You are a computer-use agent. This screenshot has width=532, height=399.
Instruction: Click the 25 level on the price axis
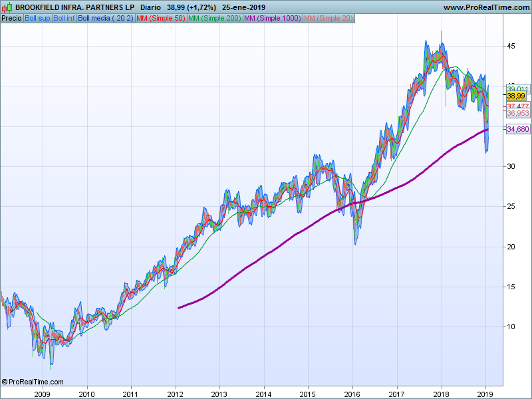point(511,206)
